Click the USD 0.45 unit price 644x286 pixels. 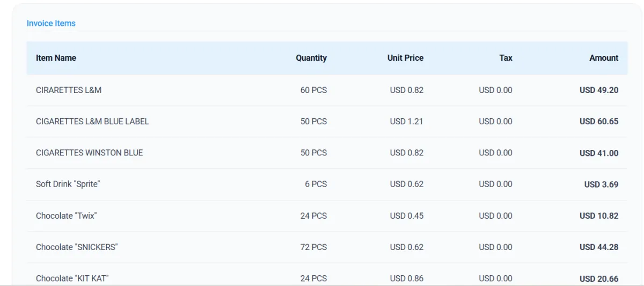[406, 216]
